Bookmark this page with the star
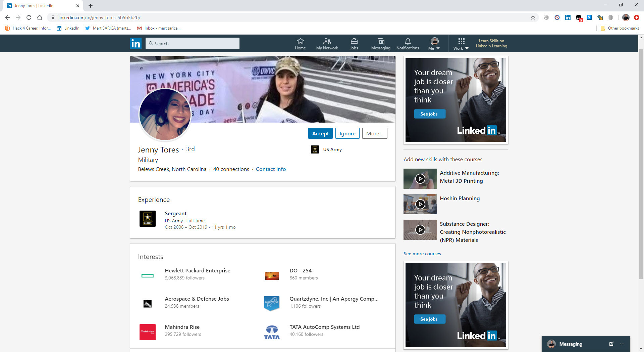 (x=533, y=17)
